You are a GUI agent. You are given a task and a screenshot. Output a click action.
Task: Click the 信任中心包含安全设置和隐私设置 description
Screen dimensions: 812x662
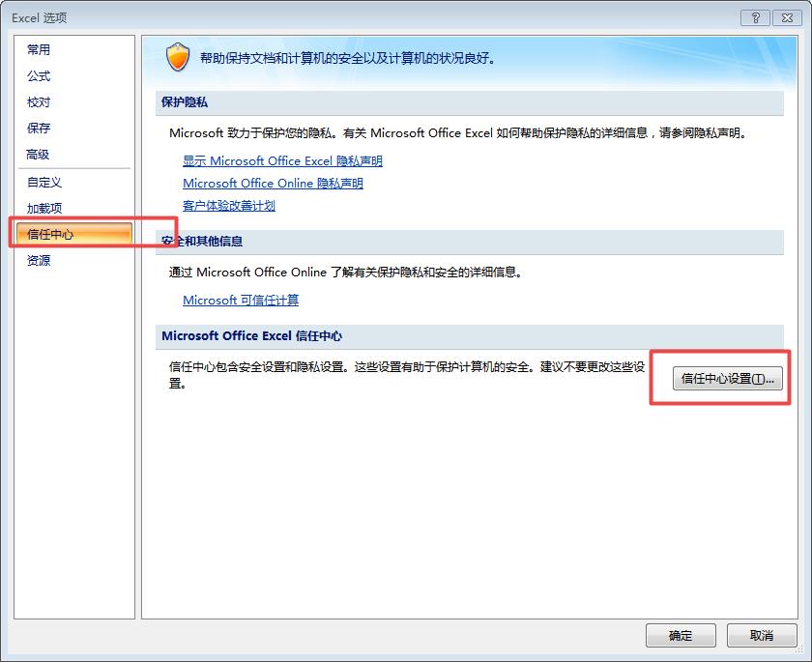(x=407, y=375)
